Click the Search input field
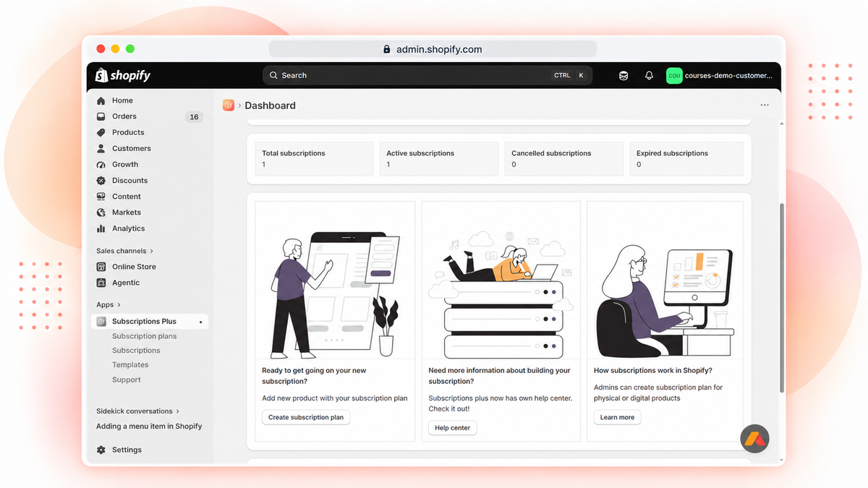The width and height of the screenshot is (868, 488). (x=427, y=75)
